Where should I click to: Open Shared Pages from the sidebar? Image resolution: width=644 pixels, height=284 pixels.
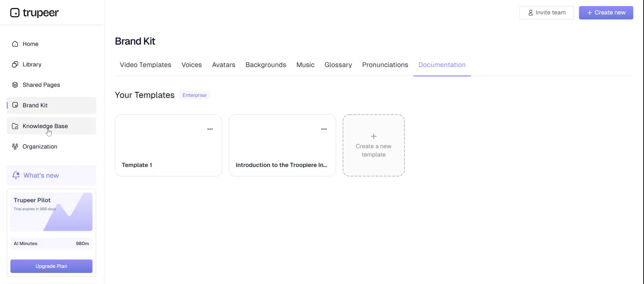[51, 85]
